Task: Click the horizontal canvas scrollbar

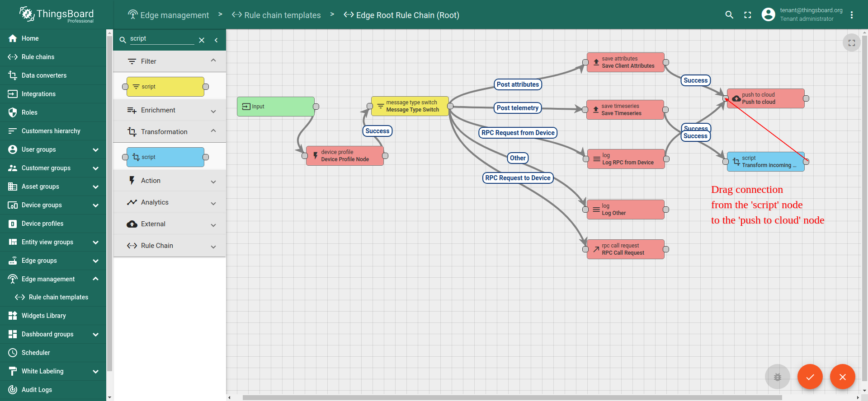Action: [x=512, y=398]
